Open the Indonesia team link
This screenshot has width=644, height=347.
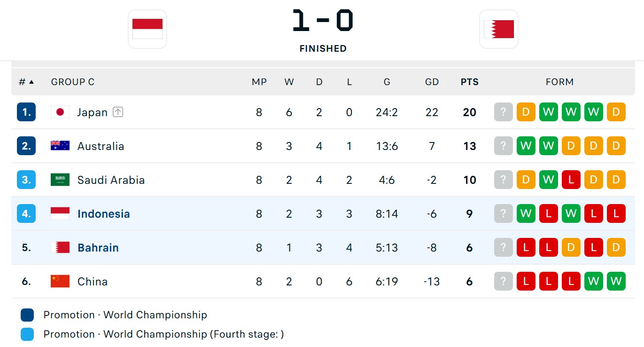[x=103, y=213]
